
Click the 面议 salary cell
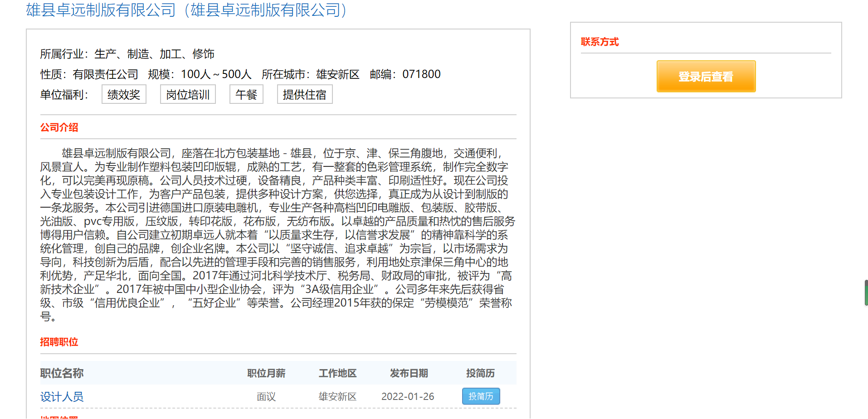coord(266,397)
